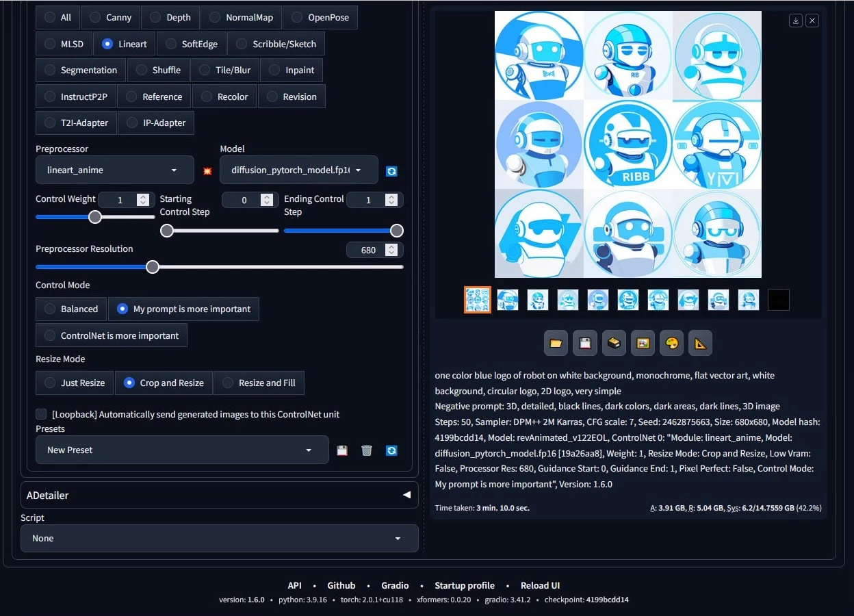Open the Preprocessor dropdown
This screenshot has height=616, width=854.
click(115, 170)
